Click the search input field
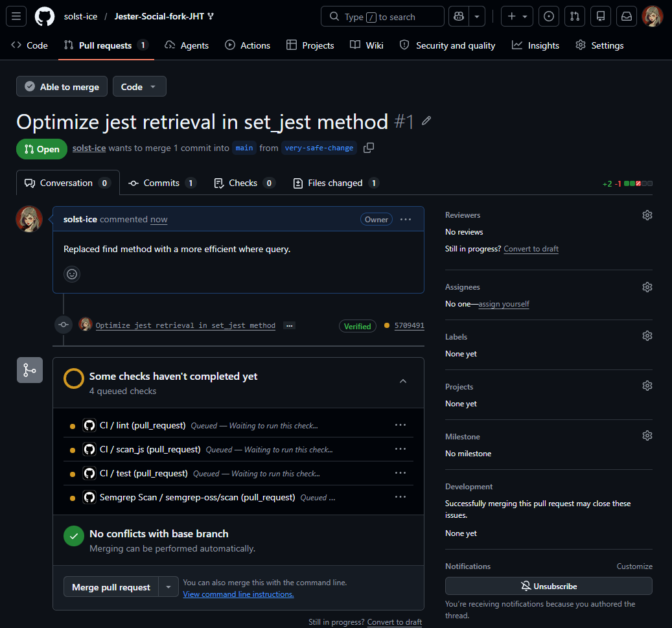The image size is (672, 628). pos(382,16)
